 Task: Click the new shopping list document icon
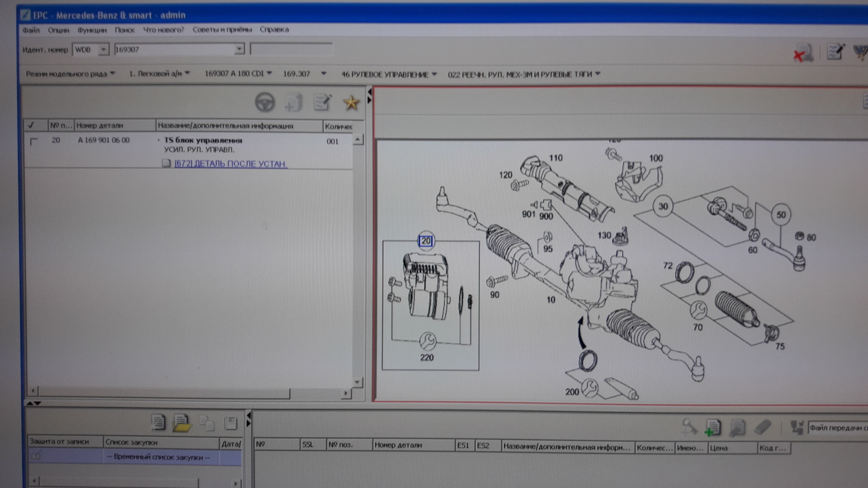158,422
